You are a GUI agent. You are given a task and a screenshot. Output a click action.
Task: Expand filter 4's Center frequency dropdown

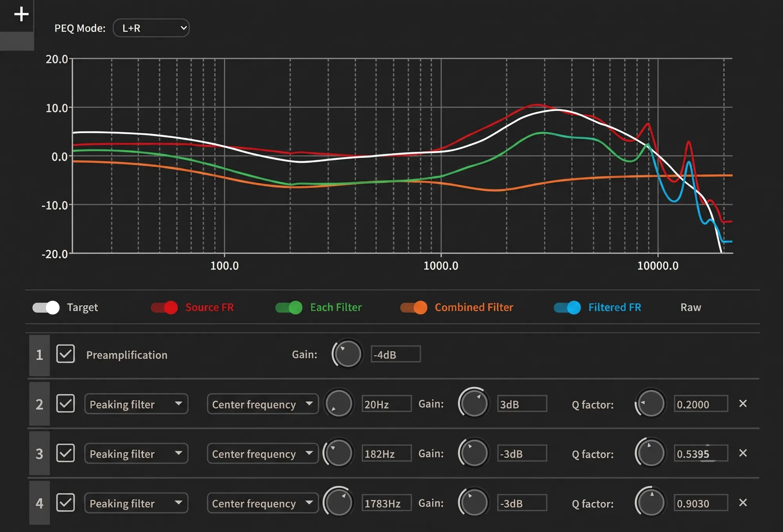(x=263, y=503)
